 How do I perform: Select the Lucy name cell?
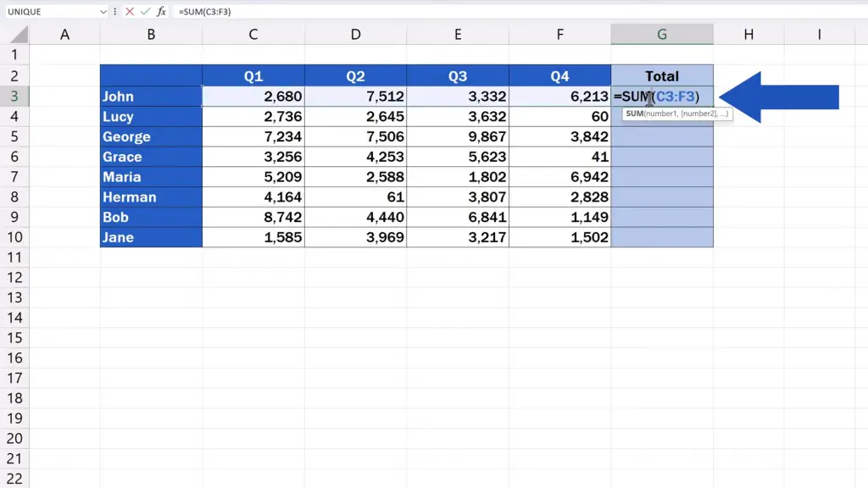tap(151, 117)
